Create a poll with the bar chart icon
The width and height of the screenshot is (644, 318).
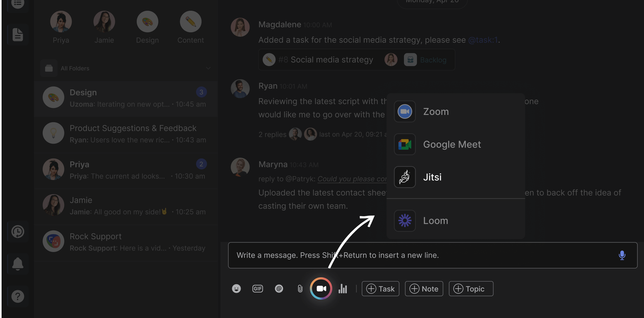pyautogui.click(x=343, y=288)
